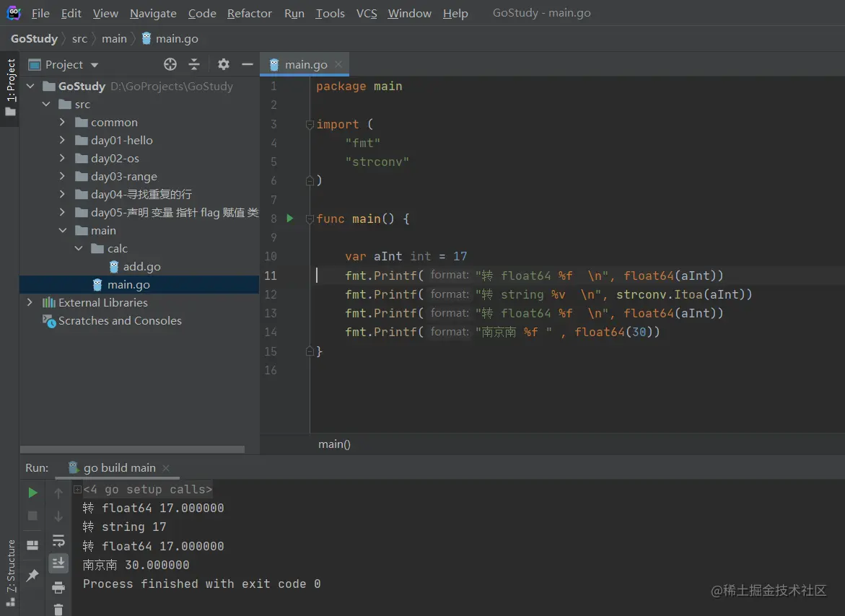The height and width of the screenshot is (616, 845).
Task: Click the add.go file gopher icon
Action: (x=114, y=267)
